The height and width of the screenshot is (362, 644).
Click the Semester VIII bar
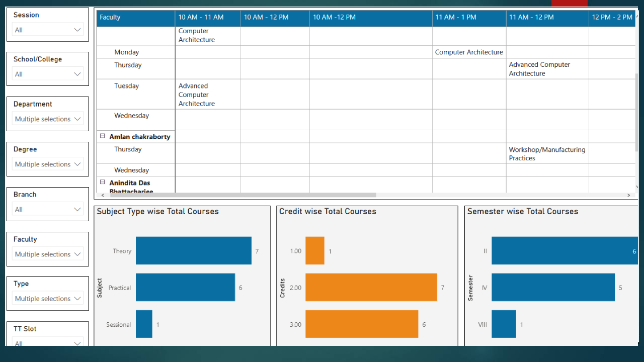coord(504,324)
